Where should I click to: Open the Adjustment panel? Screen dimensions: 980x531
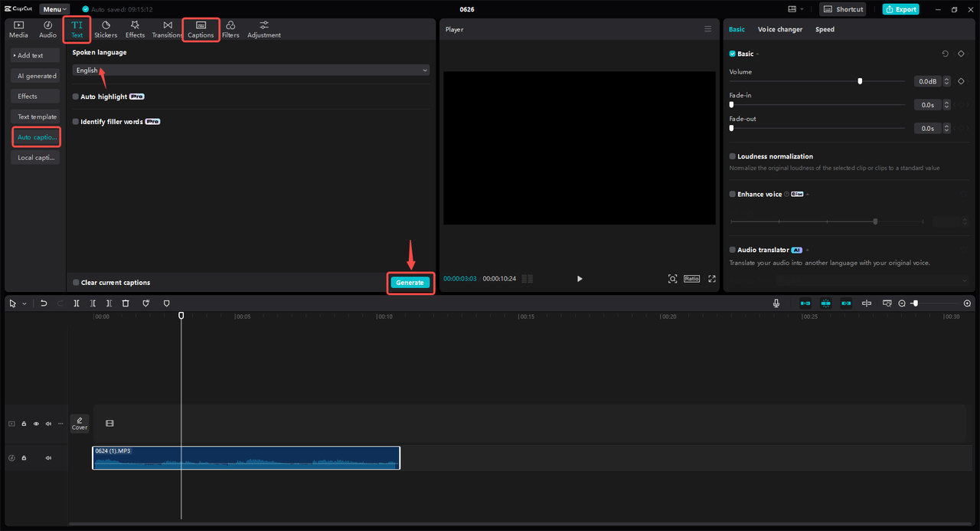(264, 30)
